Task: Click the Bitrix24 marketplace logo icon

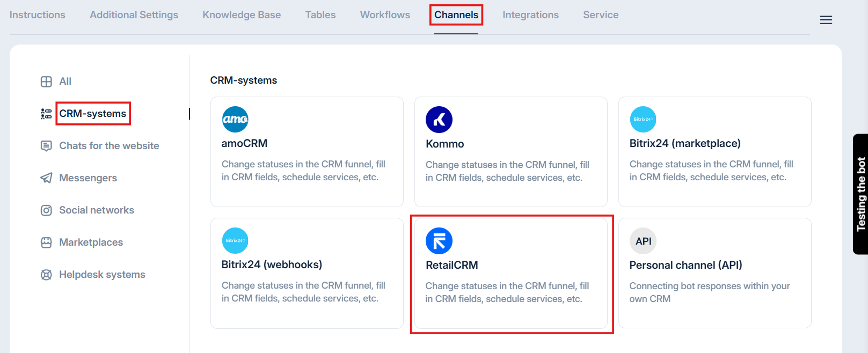Action: pos(643,119)
